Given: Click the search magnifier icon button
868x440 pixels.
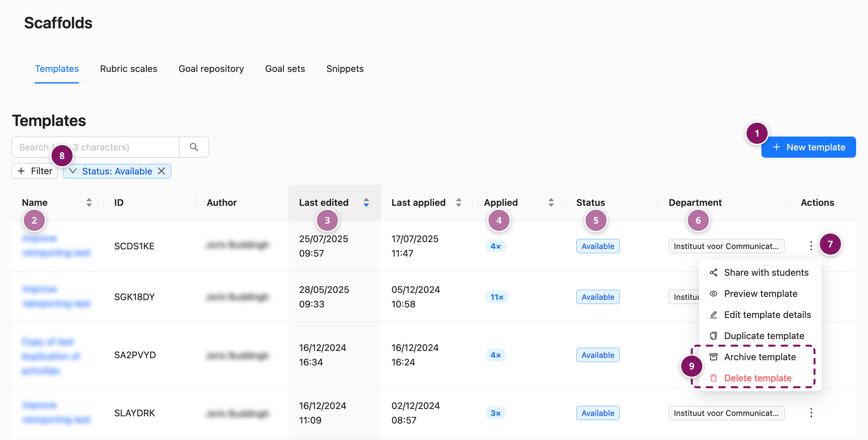Looking at the screenshot, I should [x=194, y=147].
